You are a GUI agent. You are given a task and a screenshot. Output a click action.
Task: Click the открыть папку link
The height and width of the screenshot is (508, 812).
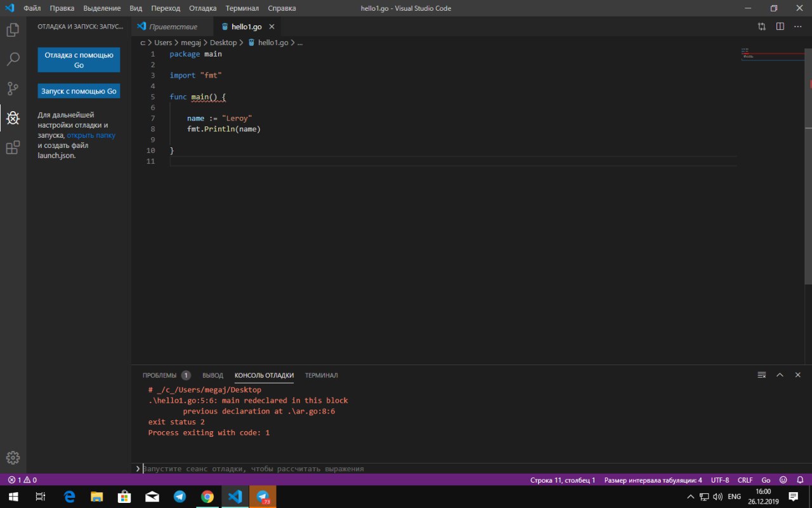pyautogui.click(x=91, y=135)
